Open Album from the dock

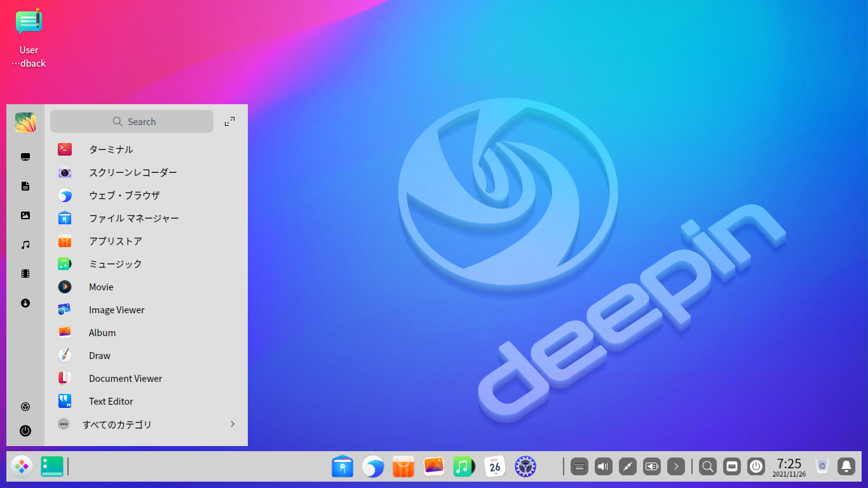pos(434,466)
